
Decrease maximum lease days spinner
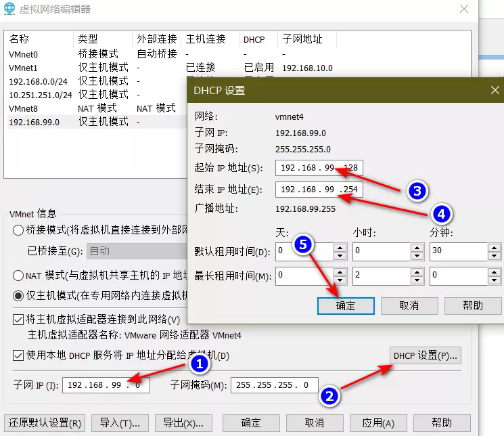(340, 280)
